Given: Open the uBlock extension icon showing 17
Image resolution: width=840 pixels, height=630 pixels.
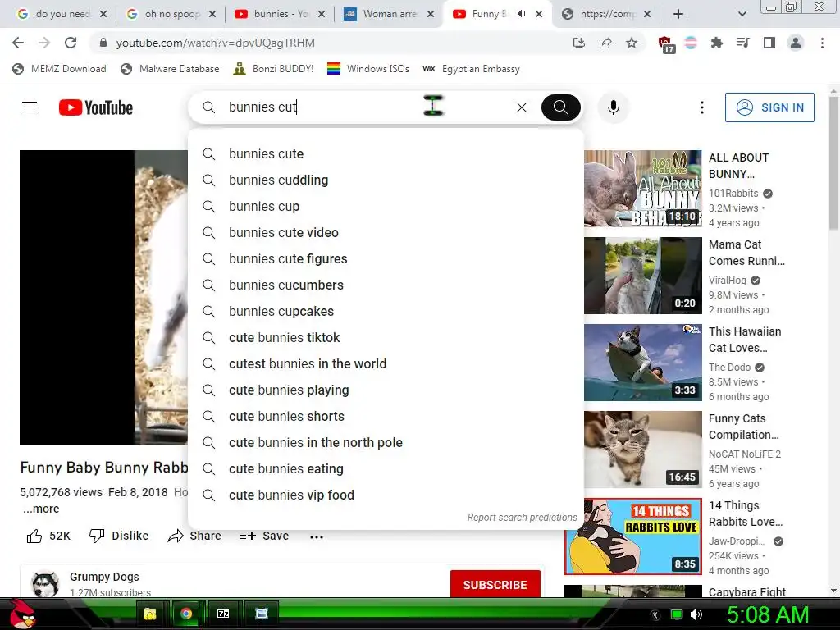Looking at the screenshot, I should (665, 44).
